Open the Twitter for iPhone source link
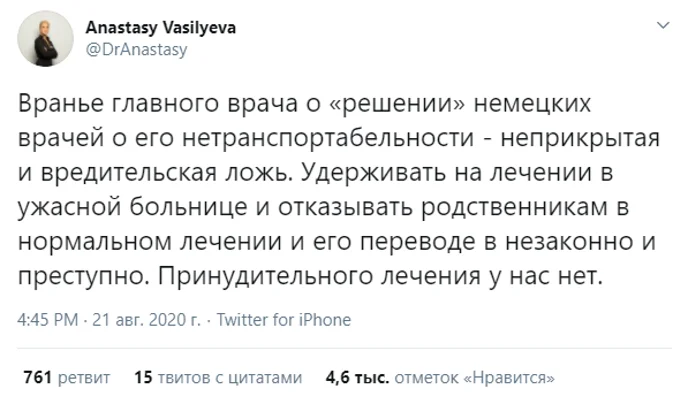The width and height of the screenshot is (688, 404). (285, 320)
